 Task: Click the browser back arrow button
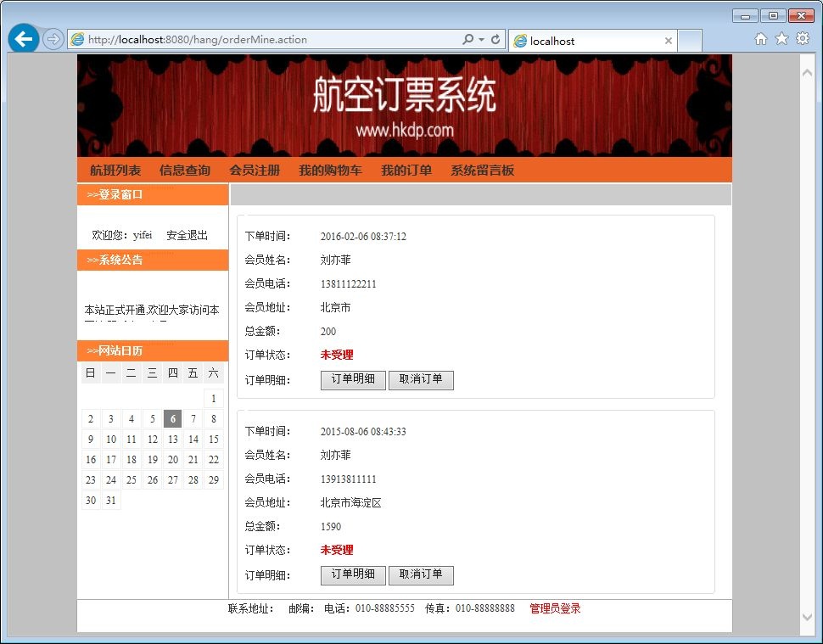pos(24,38)
